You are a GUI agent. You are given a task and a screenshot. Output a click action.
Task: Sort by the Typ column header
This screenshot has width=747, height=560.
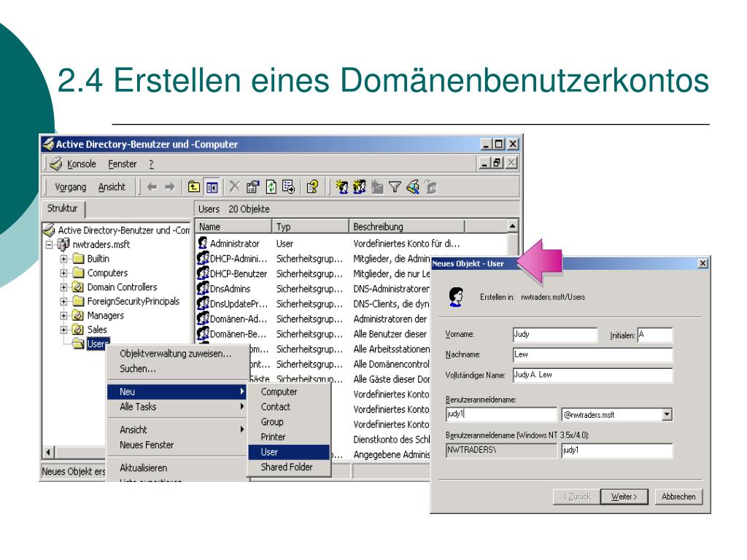(x=310, y=227)
